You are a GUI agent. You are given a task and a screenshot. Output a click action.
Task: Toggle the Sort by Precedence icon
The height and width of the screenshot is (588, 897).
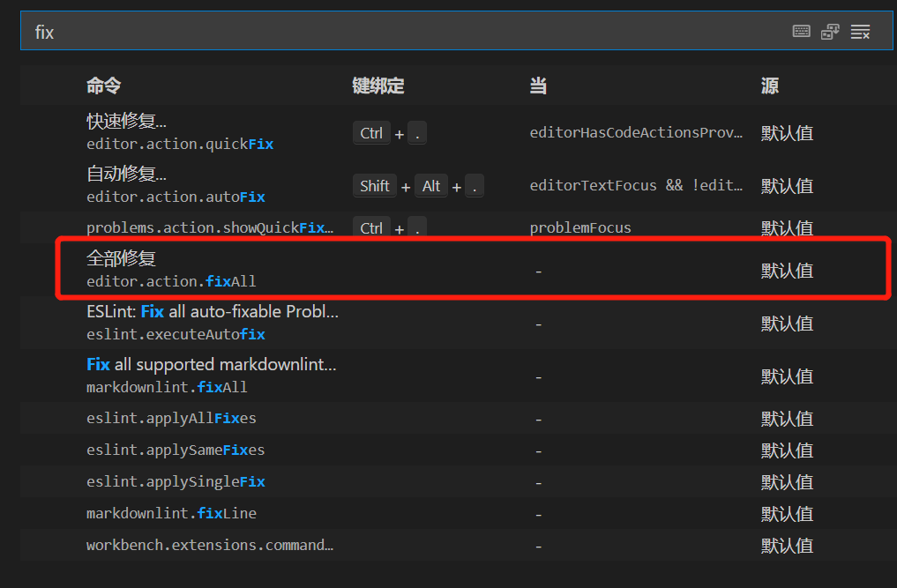click(830, 32)
